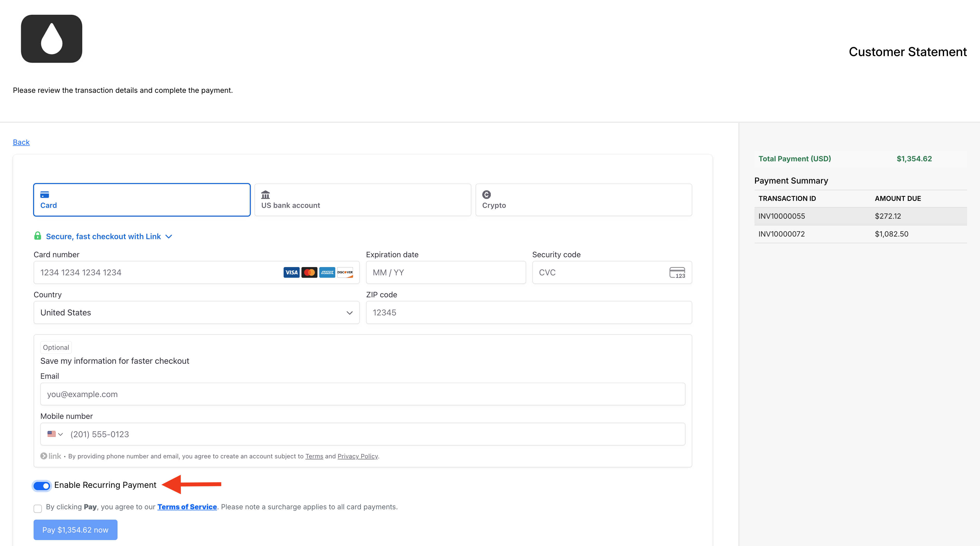Click the bank building icon
The height and width of the screenshot is (546, 980).
click(266, 195)
